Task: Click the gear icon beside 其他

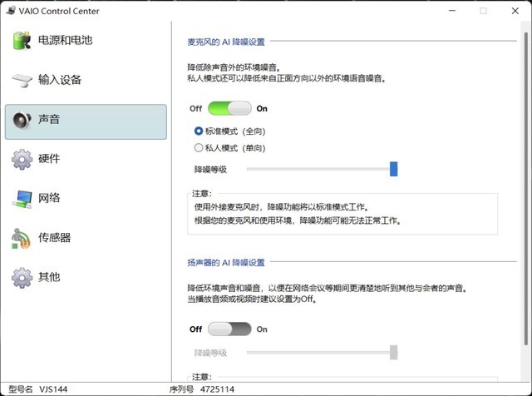Action: click(x=22, y=278)
